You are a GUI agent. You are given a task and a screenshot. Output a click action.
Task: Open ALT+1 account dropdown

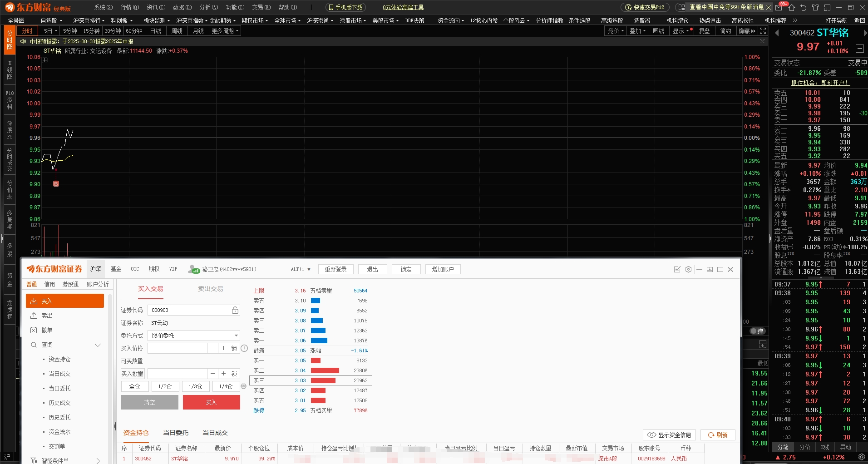301,269
